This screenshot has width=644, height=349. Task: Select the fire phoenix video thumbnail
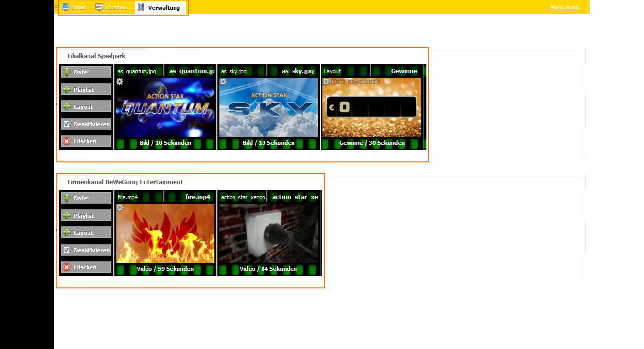point(165,233)
